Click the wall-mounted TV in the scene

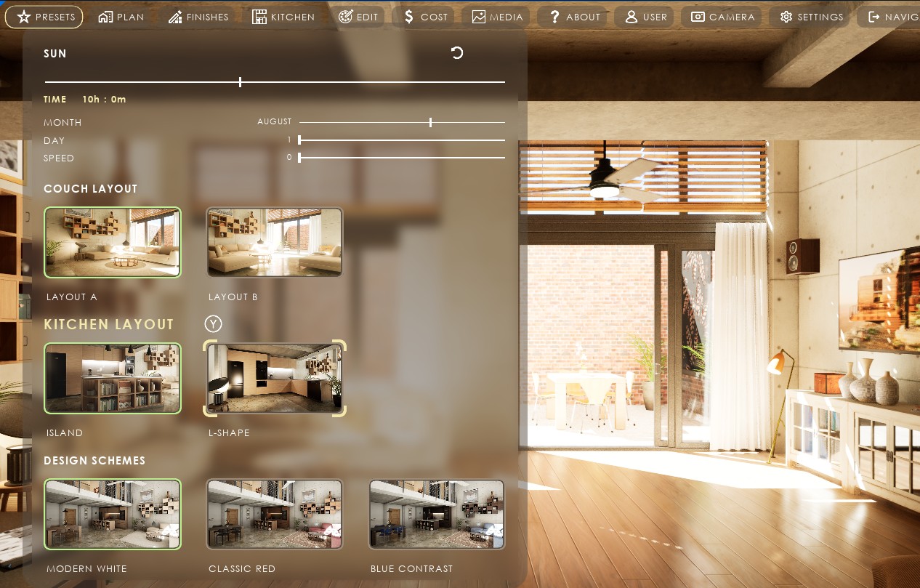879,298
